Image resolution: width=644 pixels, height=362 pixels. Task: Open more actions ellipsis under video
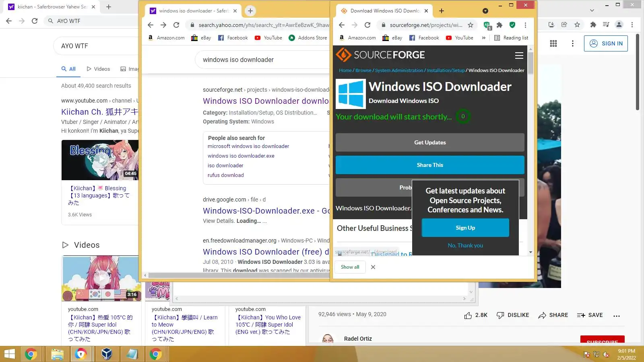[x=617, y=316]
